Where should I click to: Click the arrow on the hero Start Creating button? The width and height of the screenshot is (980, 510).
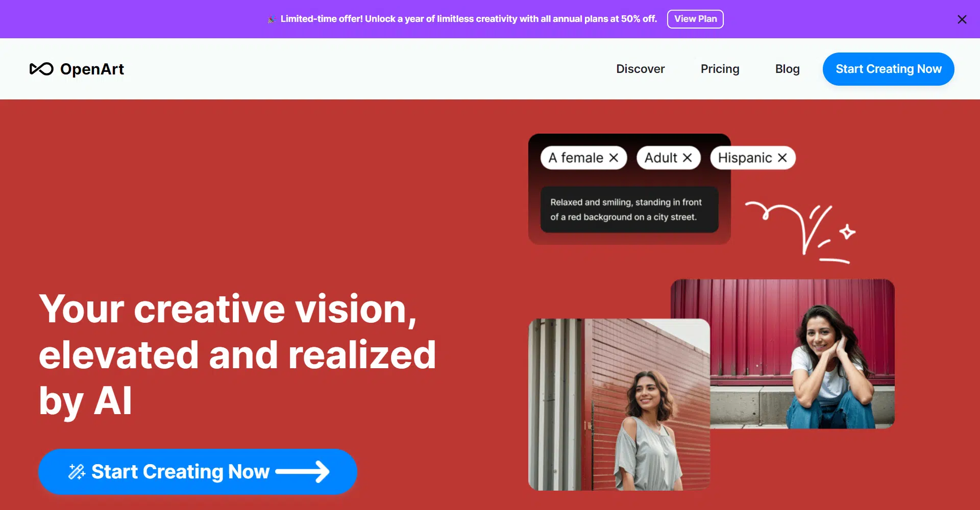point(303,472)
